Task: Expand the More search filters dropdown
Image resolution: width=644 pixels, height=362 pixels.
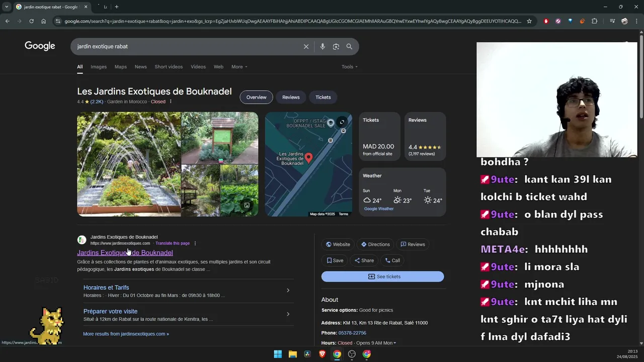Action: click(239, 67)
